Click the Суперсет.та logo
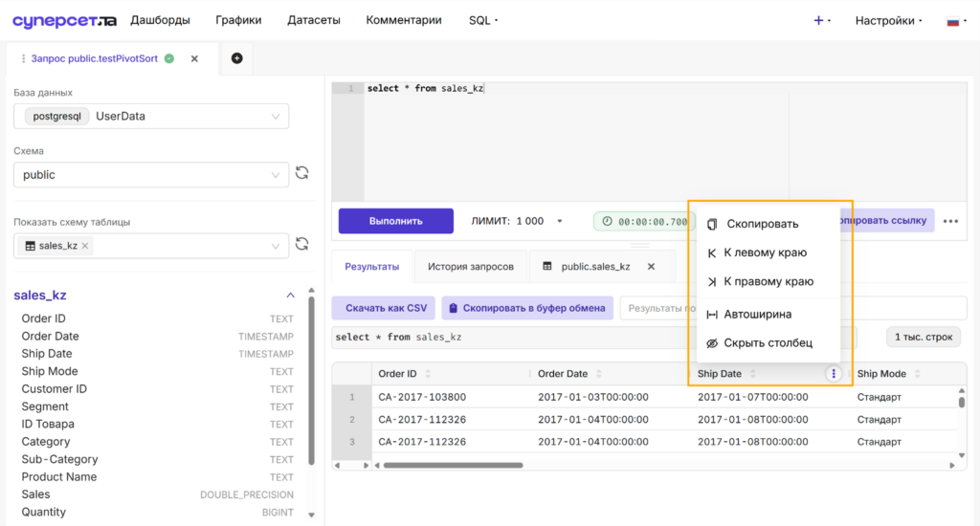Viewport: 980px width, 526px height. click(x=64, y=21)
